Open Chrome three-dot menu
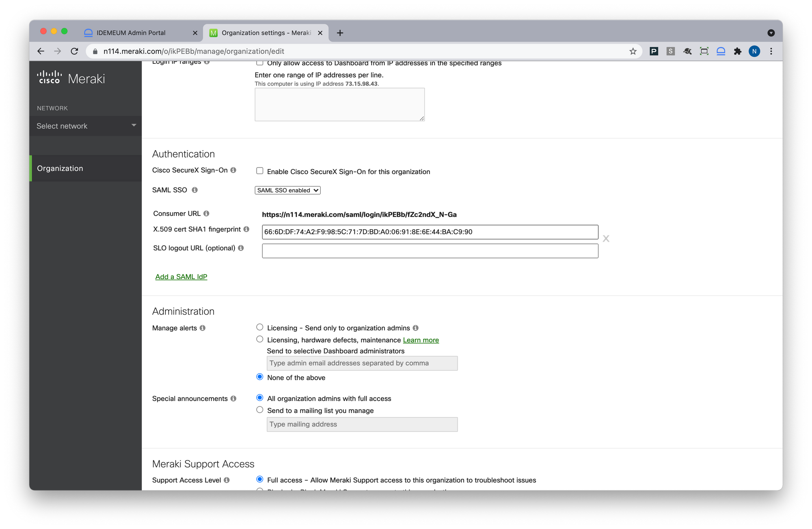 771,51
